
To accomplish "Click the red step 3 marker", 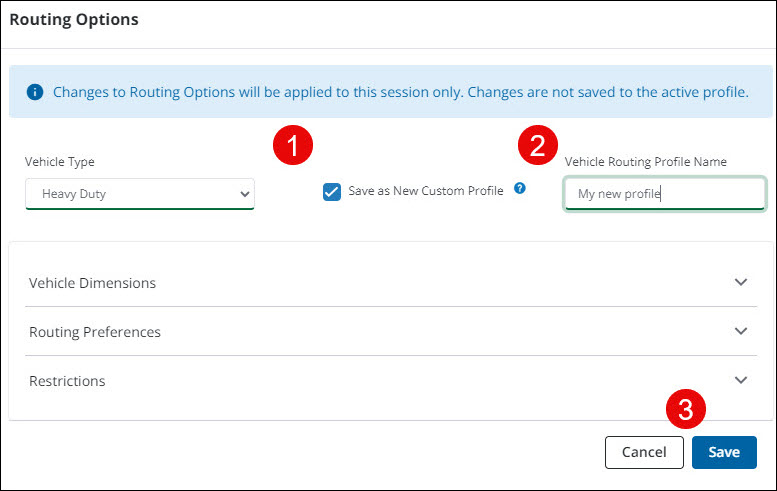I will (x=686, y=408).
